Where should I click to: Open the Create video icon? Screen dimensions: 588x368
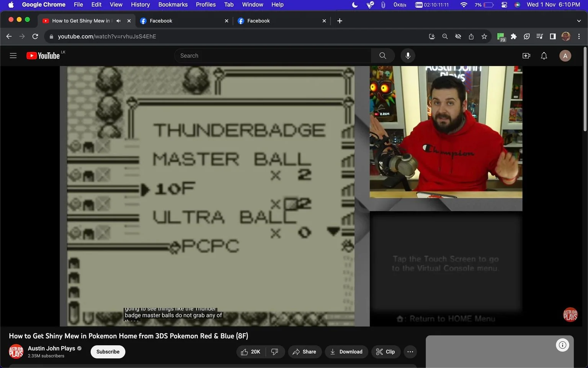pos(526,56)
